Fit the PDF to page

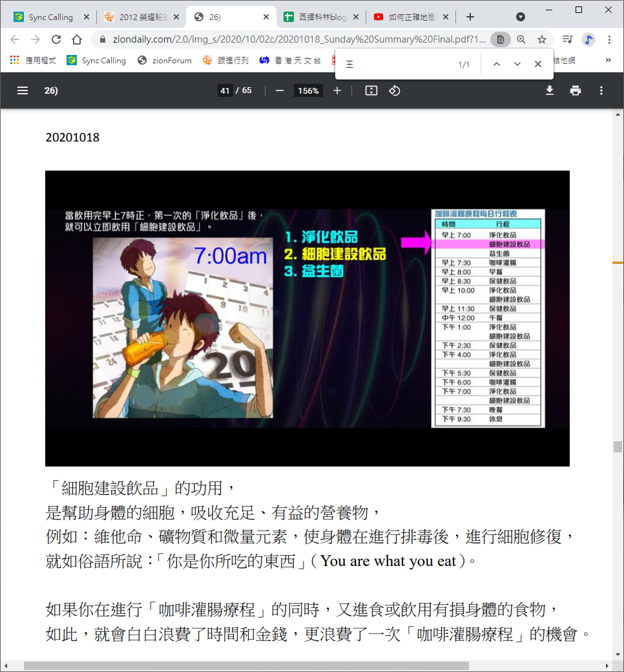pos(371,90)
